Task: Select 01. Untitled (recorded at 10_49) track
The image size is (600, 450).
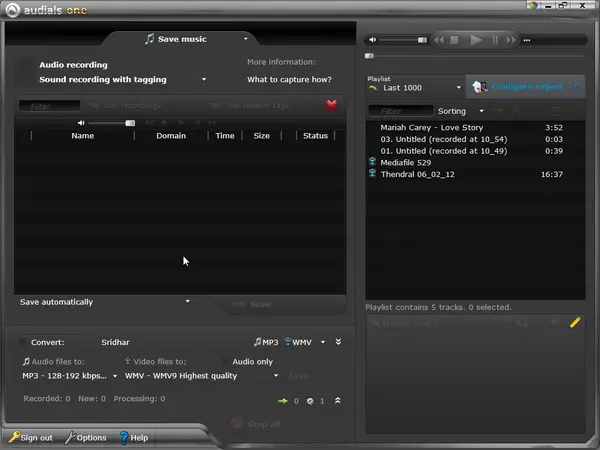Action: coord(475,151)
